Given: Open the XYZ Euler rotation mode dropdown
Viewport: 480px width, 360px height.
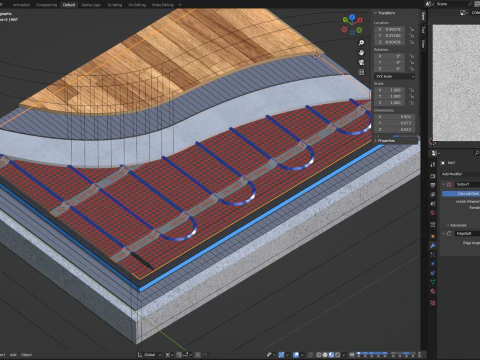Looking at the screenshot, I should 395,76.
